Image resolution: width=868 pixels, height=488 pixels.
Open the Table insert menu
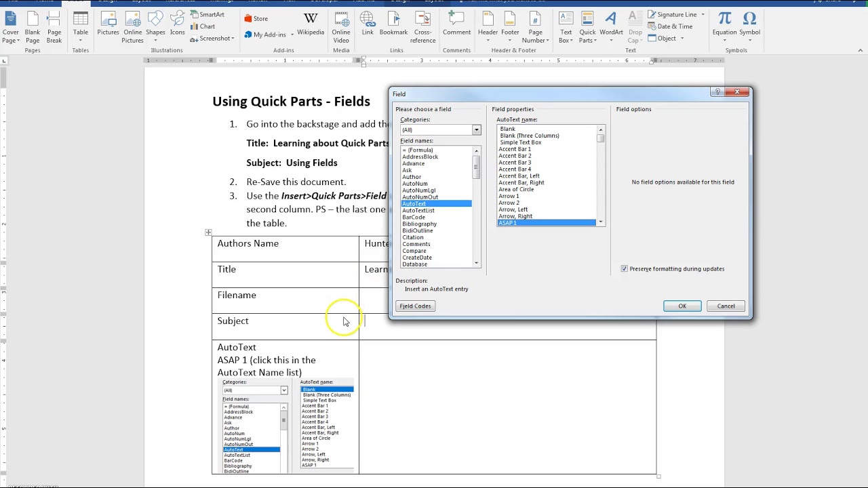tap(81, 28)
